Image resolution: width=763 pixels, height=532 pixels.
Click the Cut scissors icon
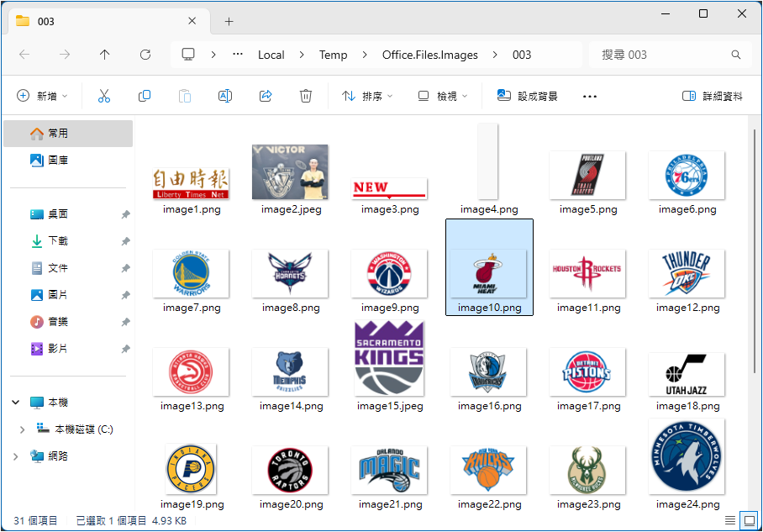[x=104, y=96]
